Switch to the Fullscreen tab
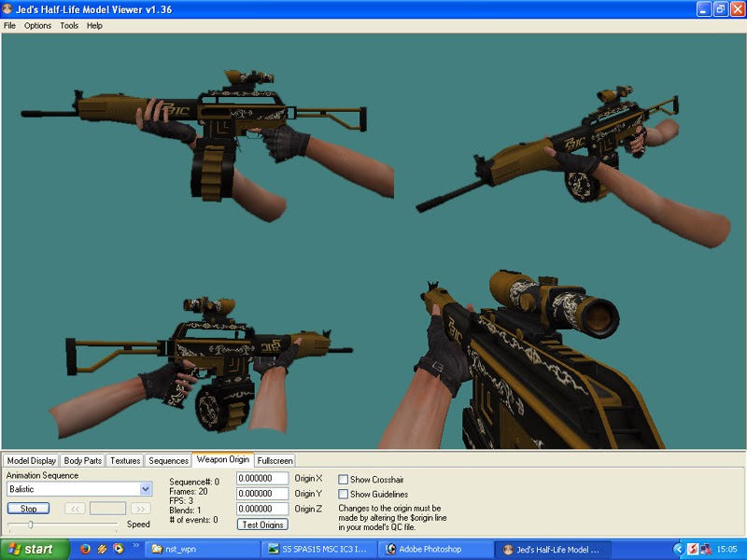The width and height of the screenshot is (747, 560). click(x=275, y=460)
